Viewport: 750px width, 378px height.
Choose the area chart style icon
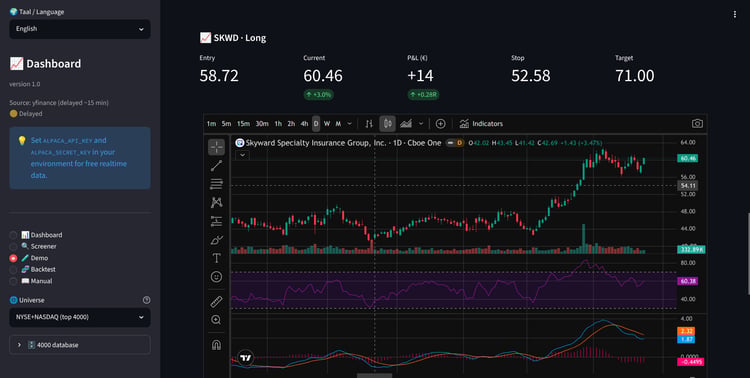(x=406, y=123)
